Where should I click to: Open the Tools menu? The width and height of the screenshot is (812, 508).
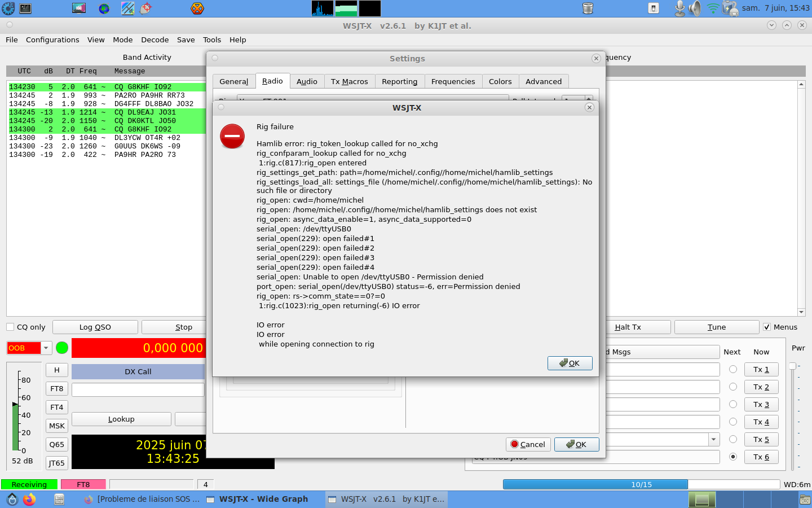[x=212, y=40]
